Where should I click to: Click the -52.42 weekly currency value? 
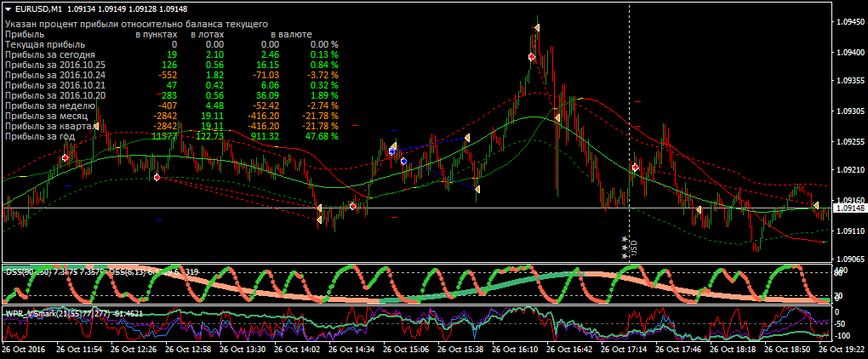(x=266, y=105)
